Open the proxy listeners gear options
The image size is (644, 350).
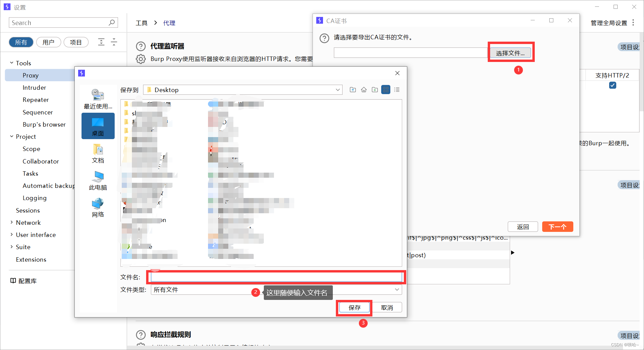pos(141,59)
